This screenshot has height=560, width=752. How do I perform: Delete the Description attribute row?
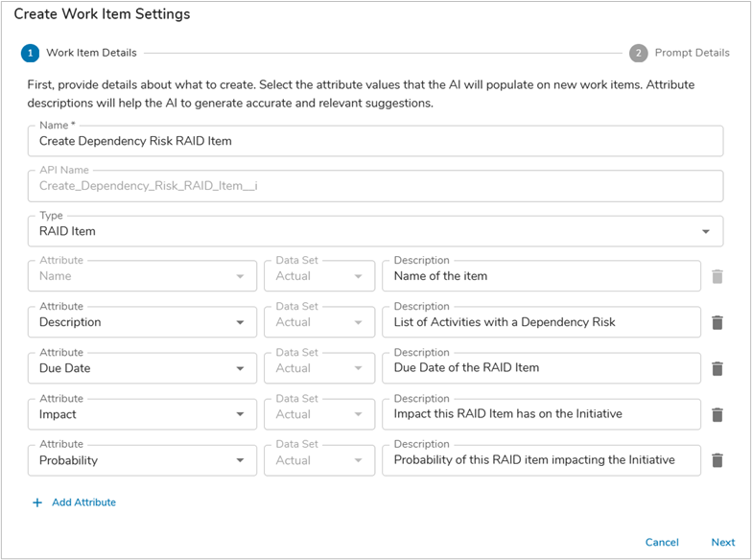717,322
